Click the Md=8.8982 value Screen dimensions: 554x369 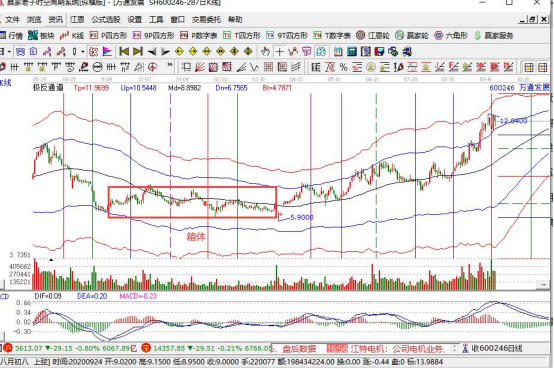[184, 87]
